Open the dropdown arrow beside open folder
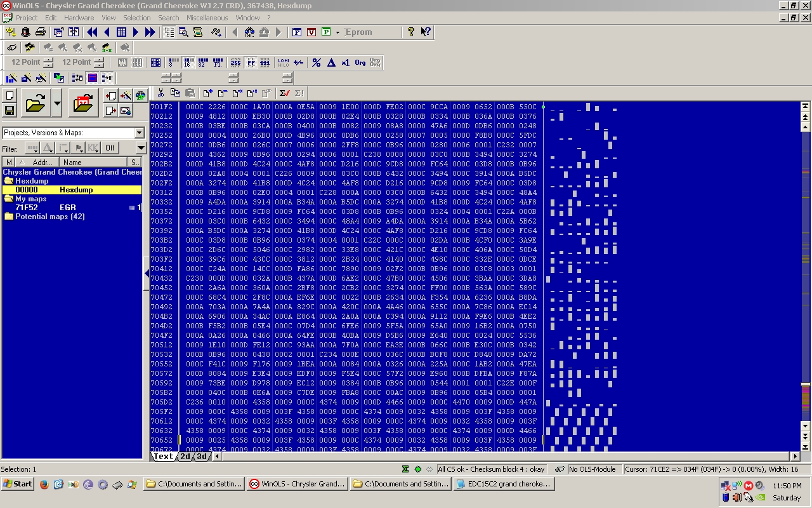Image resolution: width=812 pixels, height=508 pixels. pos(57,103)
